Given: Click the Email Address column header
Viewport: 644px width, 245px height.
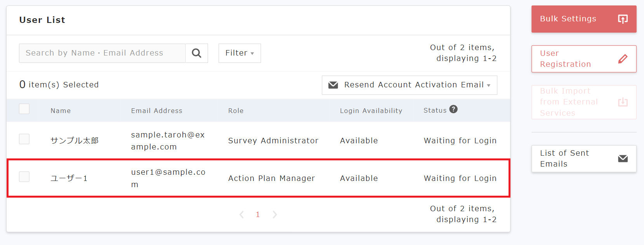Looking at the screenshot, I should point(156,111).
